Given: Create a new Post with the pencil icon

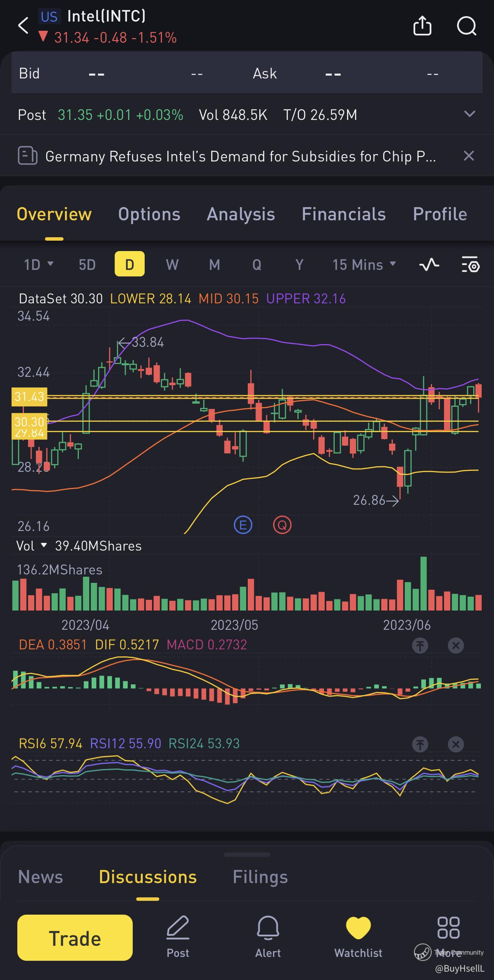Looking at the screenshot, I should click(x=178, y=937).
